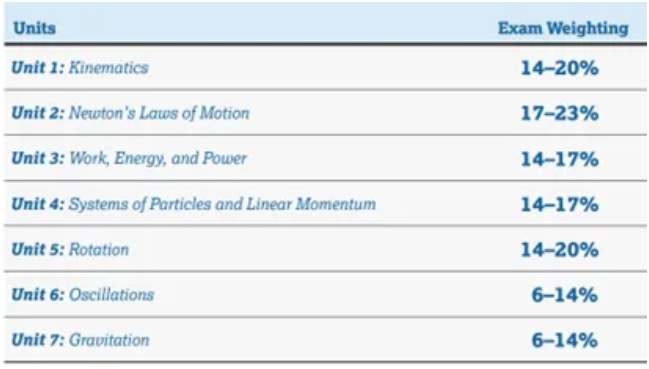Select Unit 3: Work, Energy, and Power
649x369 pixels.
(129, 158)
